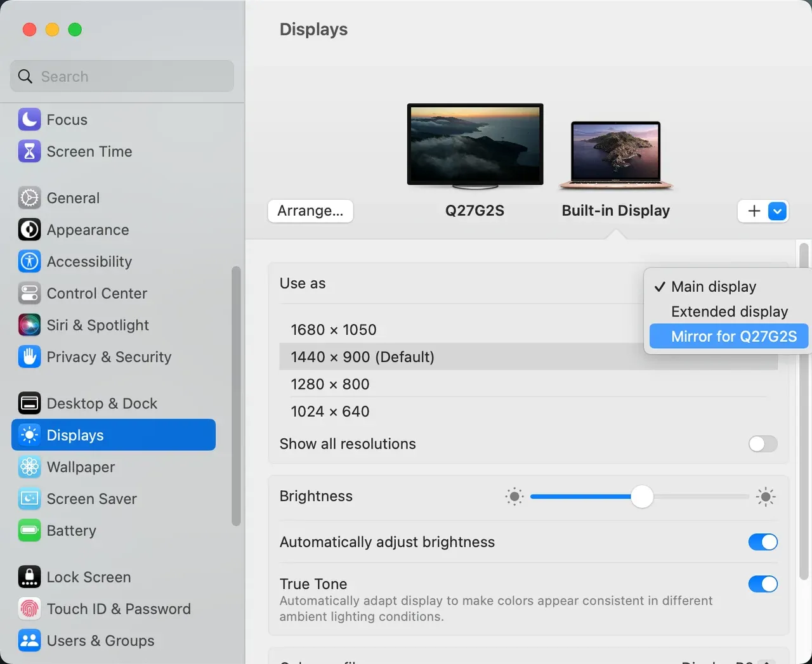The width and height of the screenshot is (812, 664).
Task: Open the General gear icon
Action: [29, 198]
